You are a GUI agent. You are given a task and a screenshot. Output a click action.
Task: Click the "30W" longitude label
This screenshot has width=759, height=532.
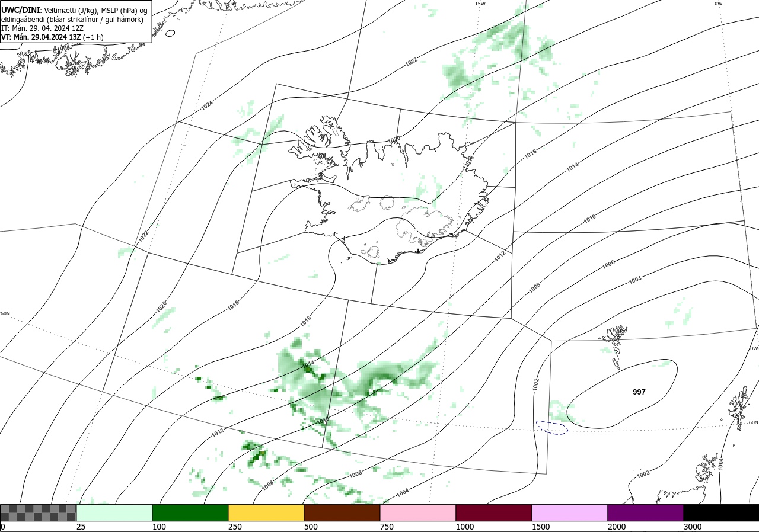231,4
